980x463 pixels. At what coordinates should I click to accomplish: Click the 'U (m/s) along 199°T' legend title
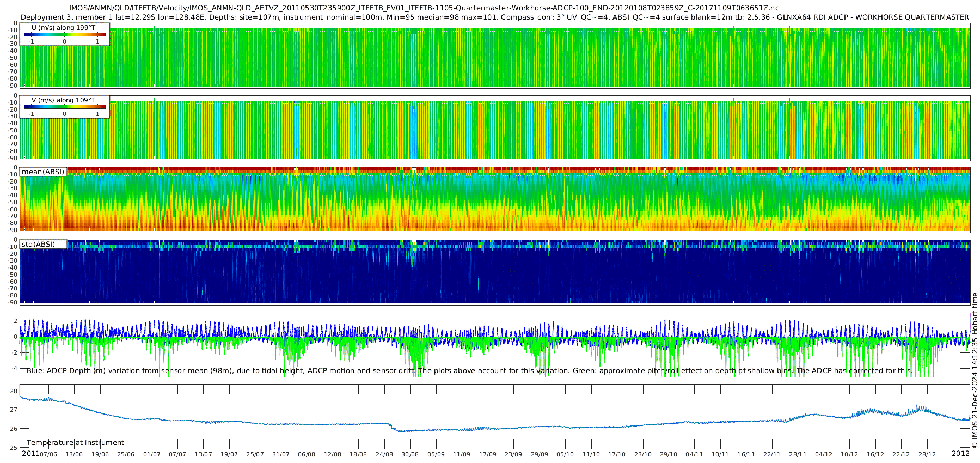tap(63, 28)
